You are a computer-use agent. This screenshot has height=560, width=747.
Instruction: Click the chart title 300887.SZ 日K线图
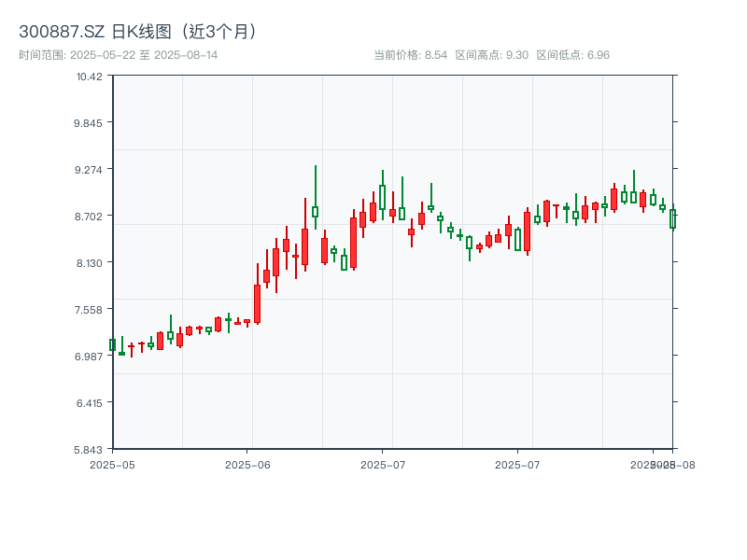[x=138, y=31]
